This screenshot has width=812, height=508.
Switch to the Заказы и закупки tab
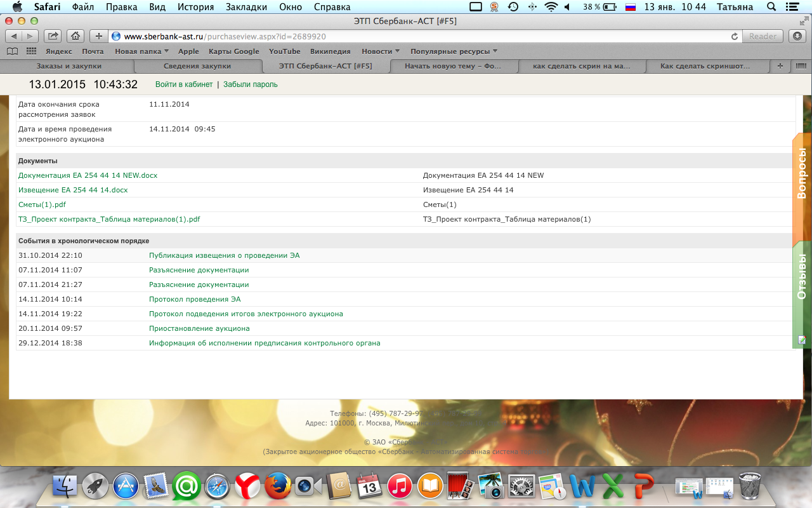[x=69, y=66]
